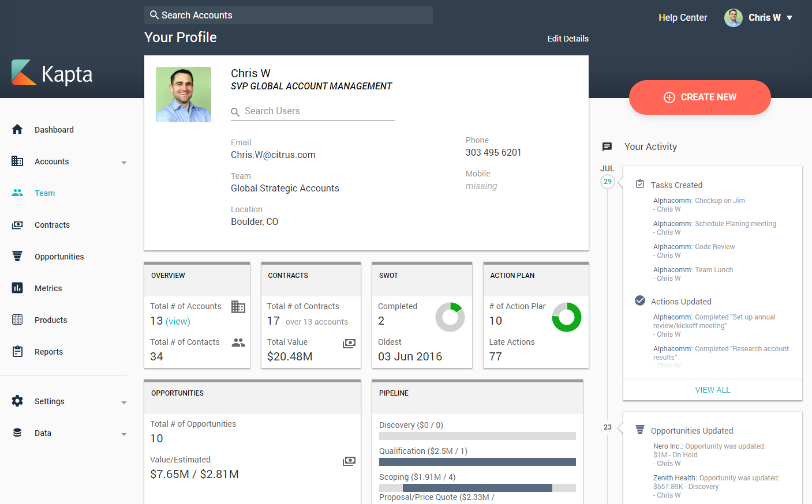Click the ACTION PLAN card header

536,280
